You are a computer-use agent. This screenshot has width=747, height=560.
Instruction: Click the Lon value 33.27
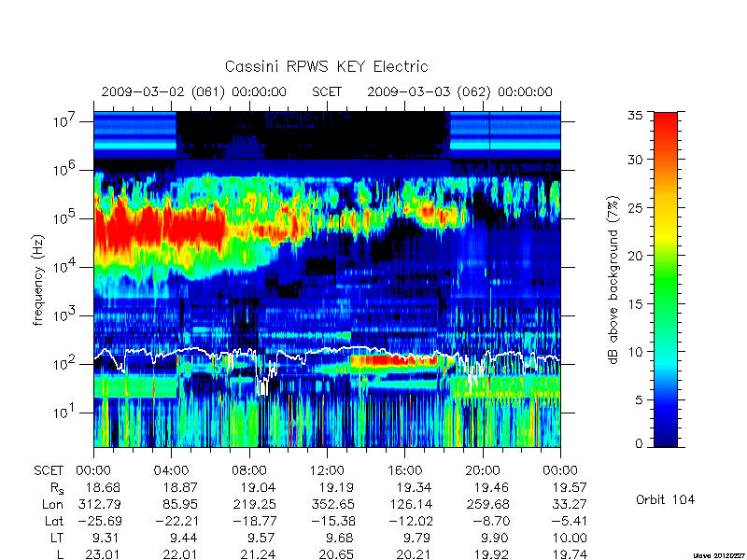pyautogui.click(x=569, y=504)
